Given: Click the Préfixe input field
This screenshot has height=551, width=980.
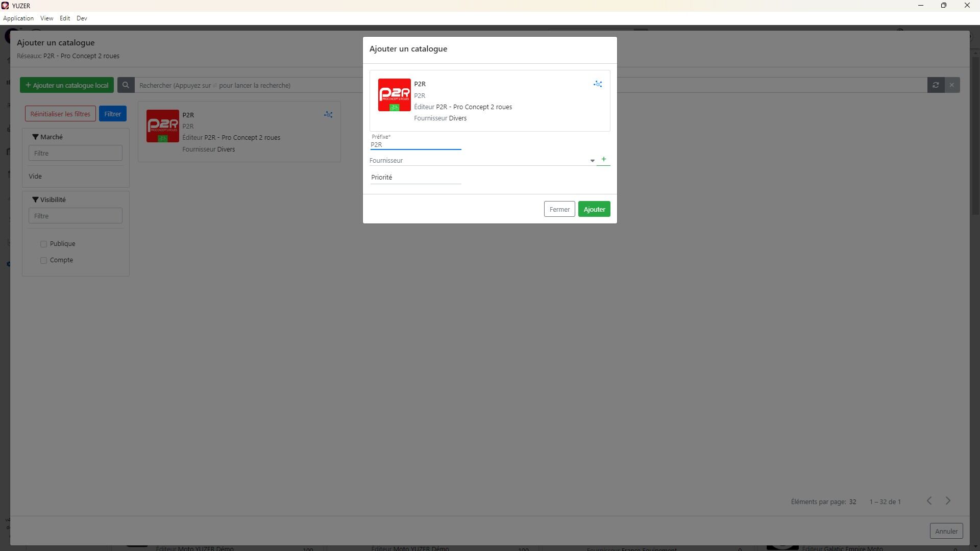Looking at the screenshot, I should pos(415,145).
